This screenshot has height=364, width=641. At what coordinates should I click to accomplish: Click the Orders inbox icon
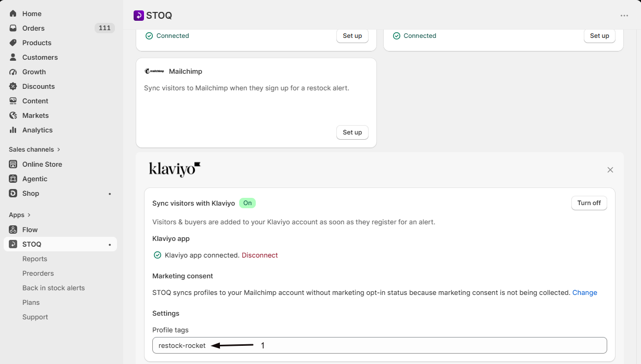tap(13, 28)
